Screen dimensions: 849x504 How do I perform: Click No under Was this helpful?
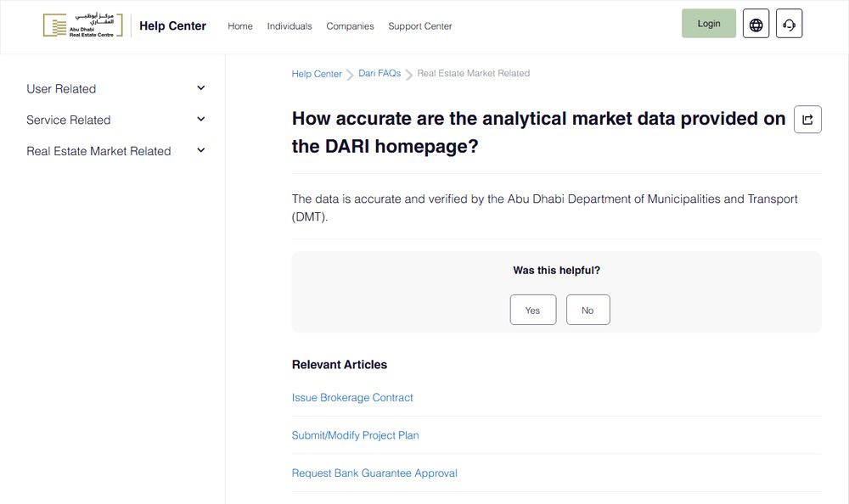click(588, 310)
